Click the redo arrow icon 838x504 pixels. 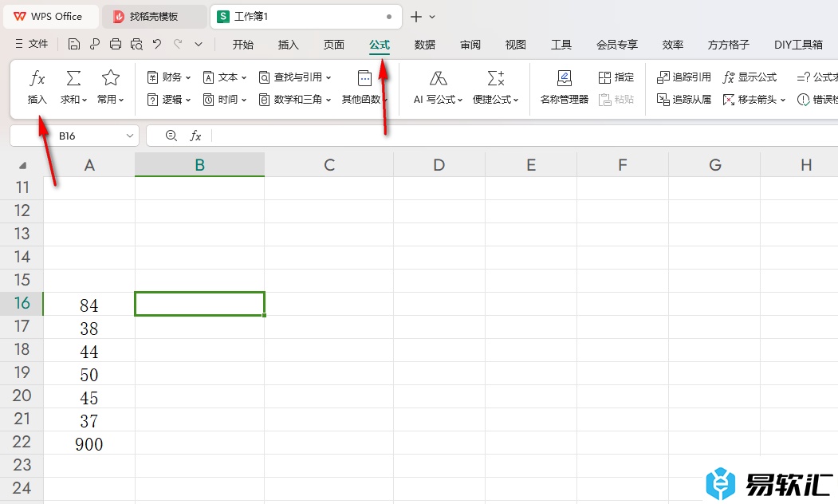(178, 45)
